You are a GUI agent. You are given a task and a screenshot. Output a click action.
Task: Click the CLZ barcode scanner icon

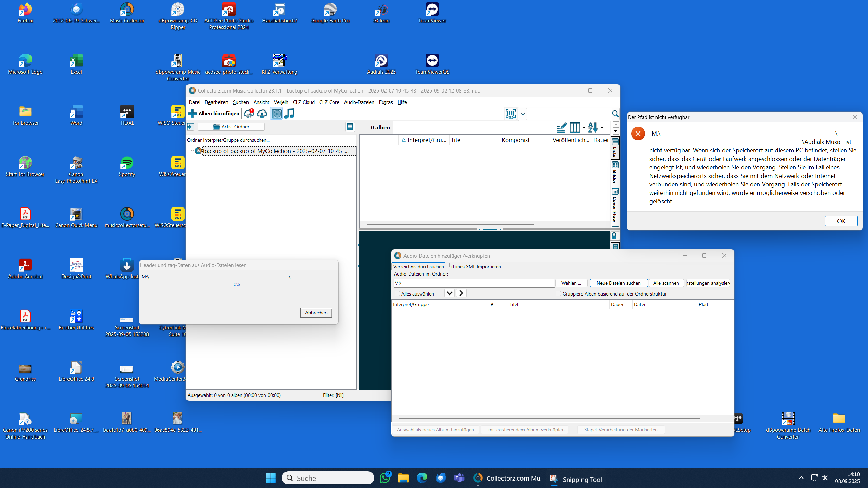[x=510, y=114]
